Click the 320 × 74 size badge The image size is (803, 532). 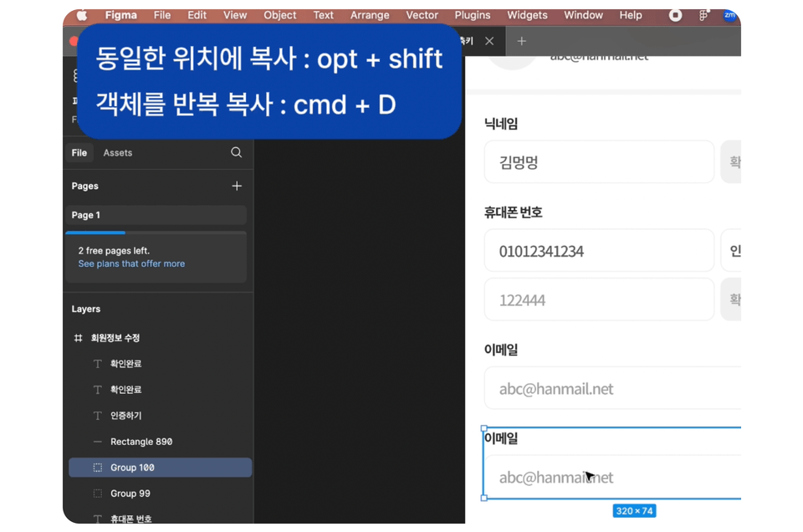point(634,511)
